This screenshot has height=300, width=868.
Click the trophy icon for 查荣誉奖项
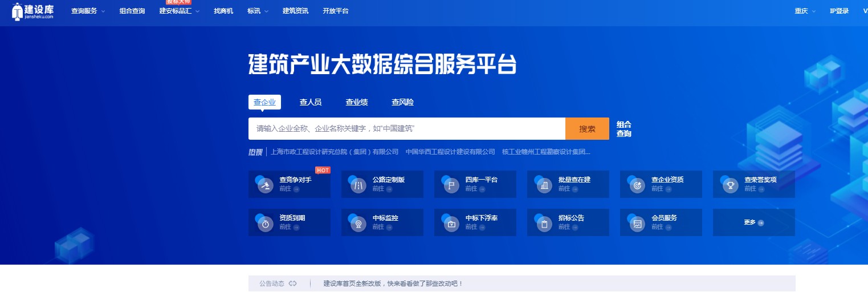(x=730, y=186)
